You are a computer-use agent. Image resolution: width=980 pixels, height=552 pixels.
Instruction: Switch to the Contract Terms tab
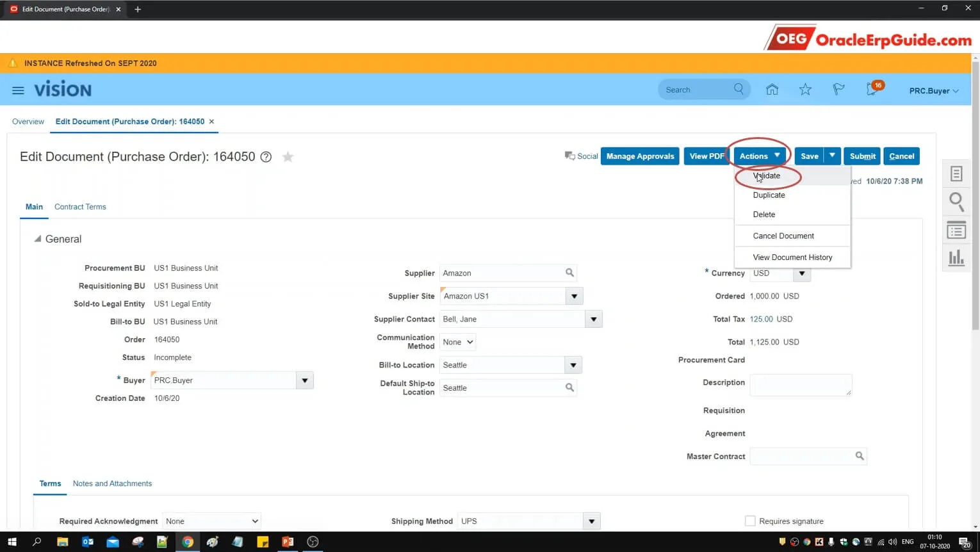pos(80,207)
